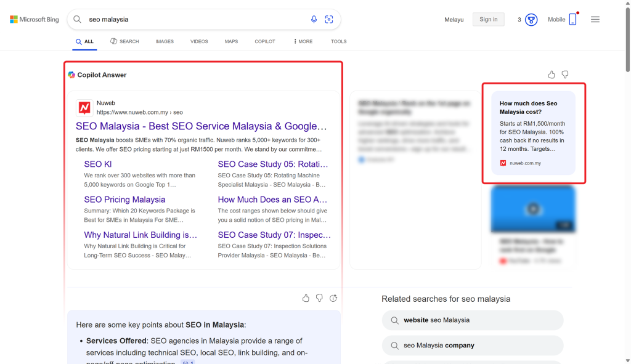
Task: Open How much does Seo Malaysia cost card
Action: coord(533,133)
